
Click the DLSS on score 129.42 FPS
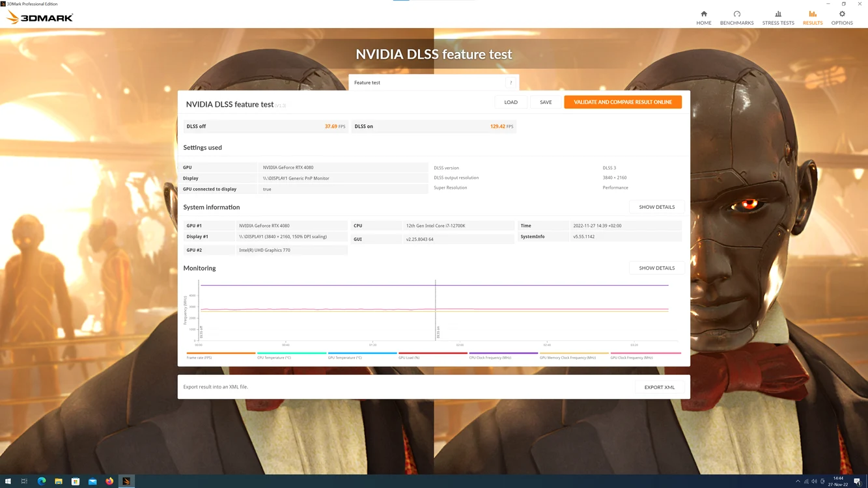(x=501, y=126)
